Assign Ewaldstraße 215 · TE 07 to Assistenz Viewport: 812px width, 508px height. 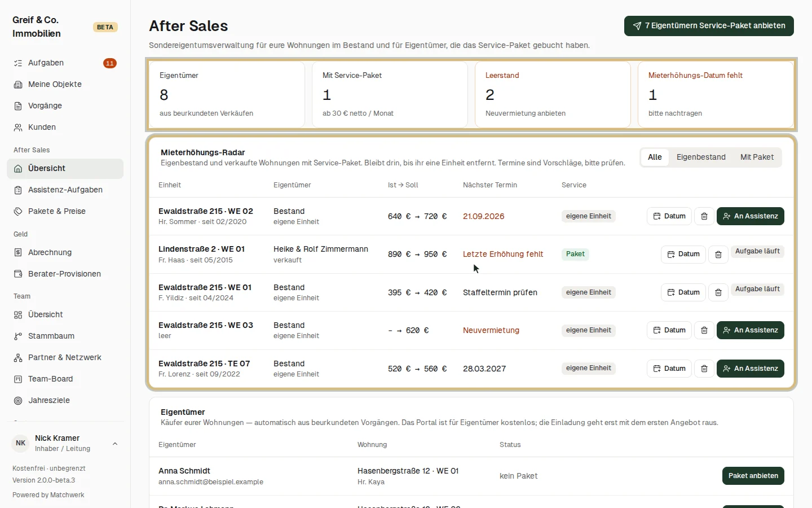(751, 369)
